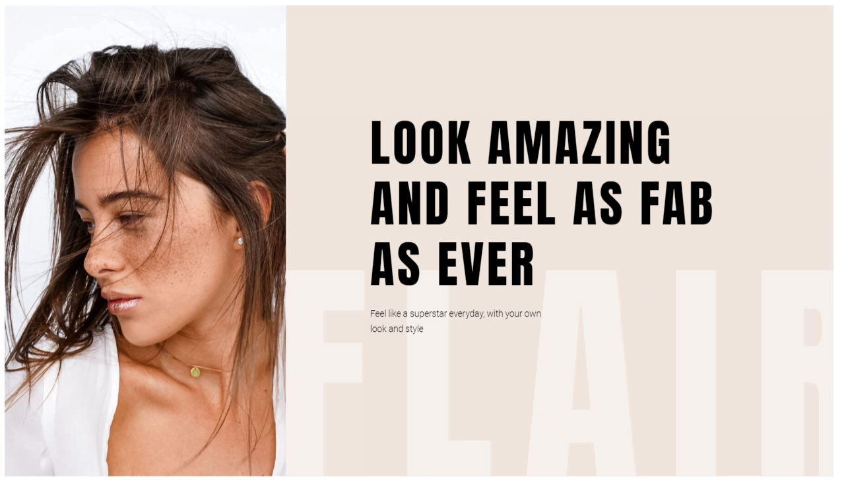
Task: Click the large background letter F
Action: coord(335,373)
